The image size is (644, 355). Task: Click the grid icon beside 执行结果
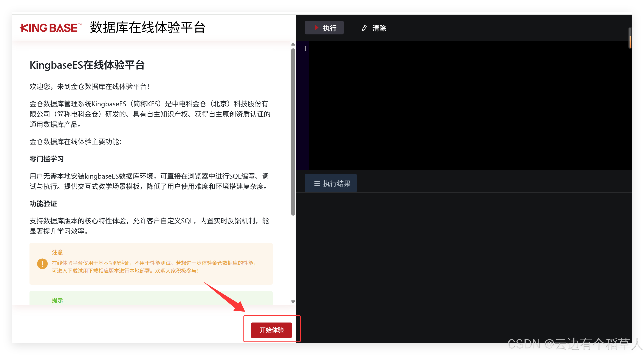pos(317,183)
